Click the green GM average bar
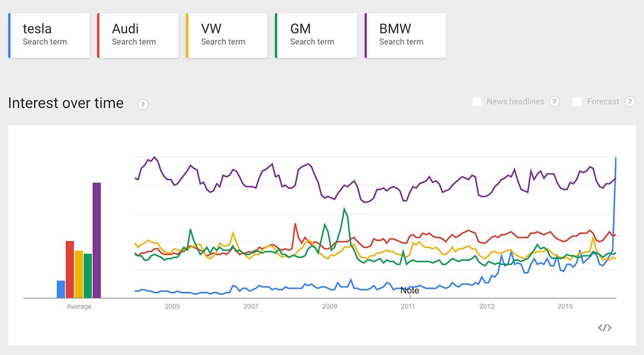Image resolution: width=644 pixels, height=355 pixels. pos(88,276)
